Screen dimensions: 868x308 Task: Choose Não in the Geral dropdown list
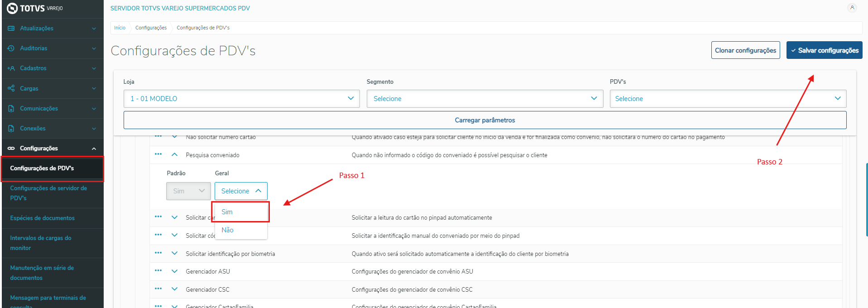(x=240, y=230)
